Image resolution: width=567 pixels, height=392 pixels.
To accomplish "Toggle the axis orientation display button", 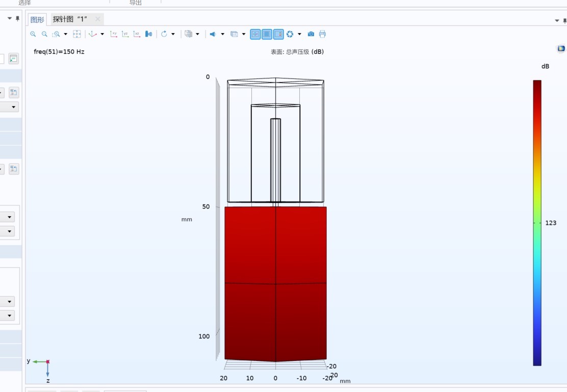I will pyautogui.click(x=255, y=34).
